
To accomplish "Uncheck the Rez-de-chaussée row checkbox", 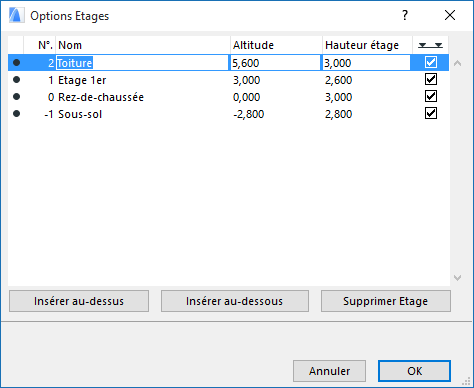I will click(x=431, y=96).
